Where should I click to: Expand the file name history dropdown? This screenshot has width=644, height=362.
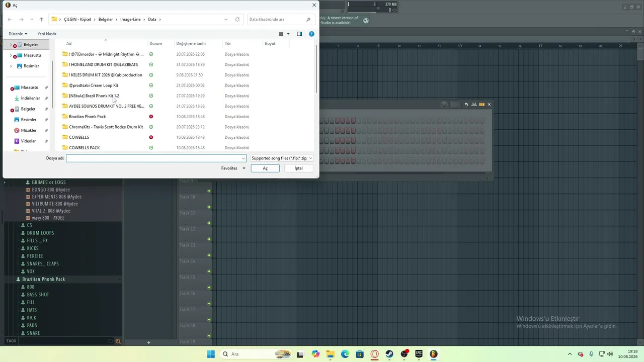click(x=244, y=158)
